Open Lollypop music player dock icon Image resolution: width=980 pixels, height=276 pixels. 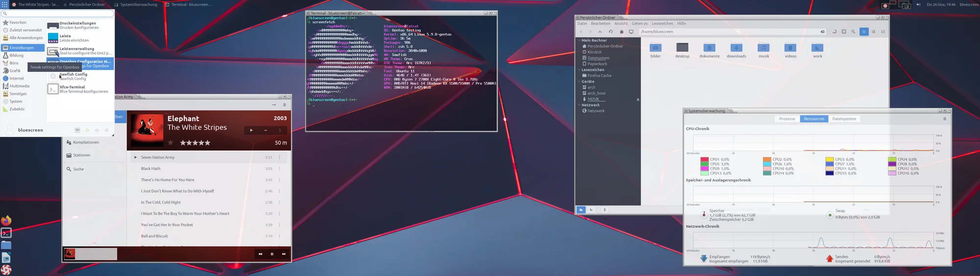point(6,270)
